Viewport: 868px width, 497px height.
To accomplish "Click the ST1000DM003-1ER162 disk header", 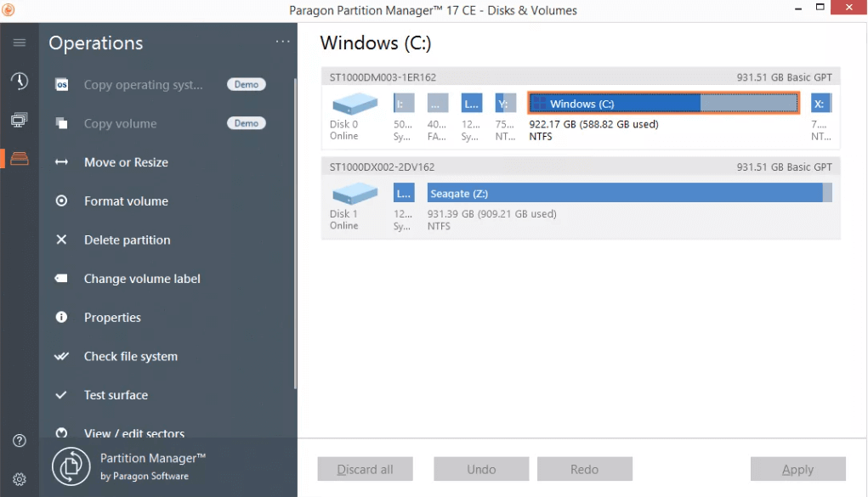I will point(581,77).
